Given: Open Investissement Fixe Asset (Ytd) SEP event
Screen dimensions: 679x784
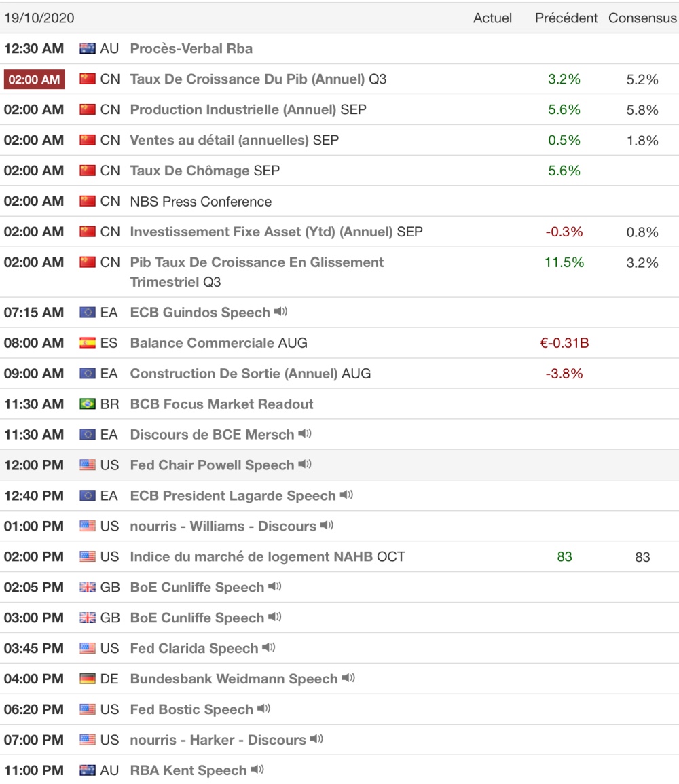Looking at the screenshot, I should click(276, 232).
